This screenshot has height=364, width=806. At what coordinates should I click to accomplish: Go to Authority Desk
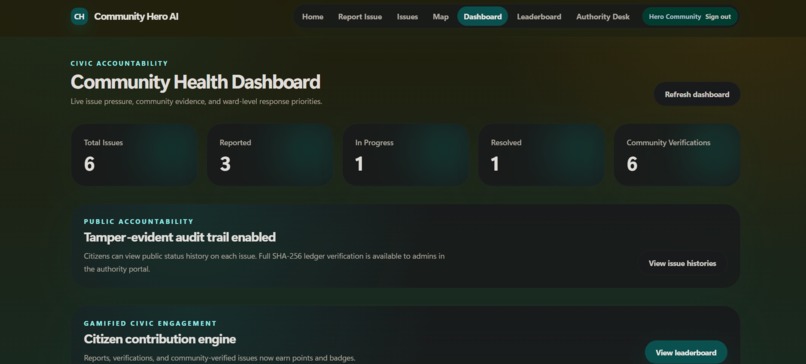click(x=602, y=16)
